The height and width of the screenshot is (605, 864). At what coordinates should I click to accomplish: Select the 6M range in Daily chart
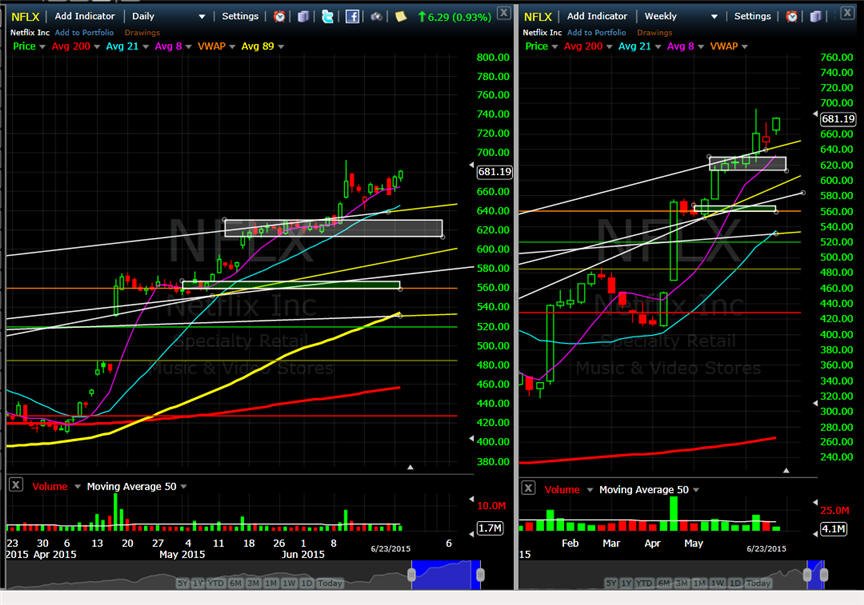pos(235,583)
